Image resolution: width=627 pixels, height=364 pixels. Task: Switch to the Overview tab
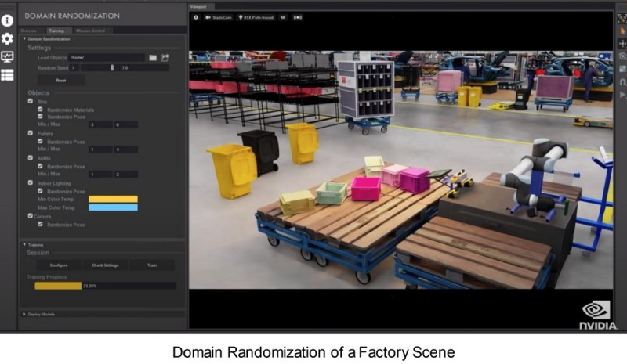pos(28,31)
